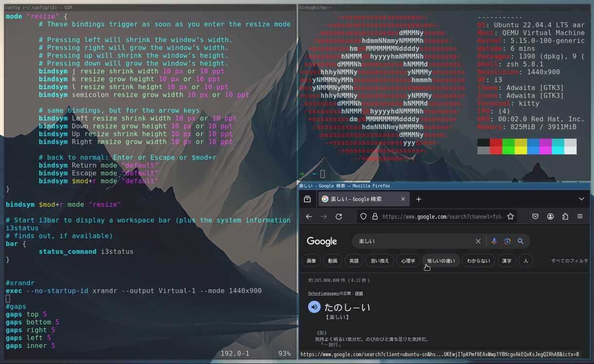Viewport: 594px width, 364px height.
Task: Click the bindsym Return mode "default" line
Action: click(98, 165)
